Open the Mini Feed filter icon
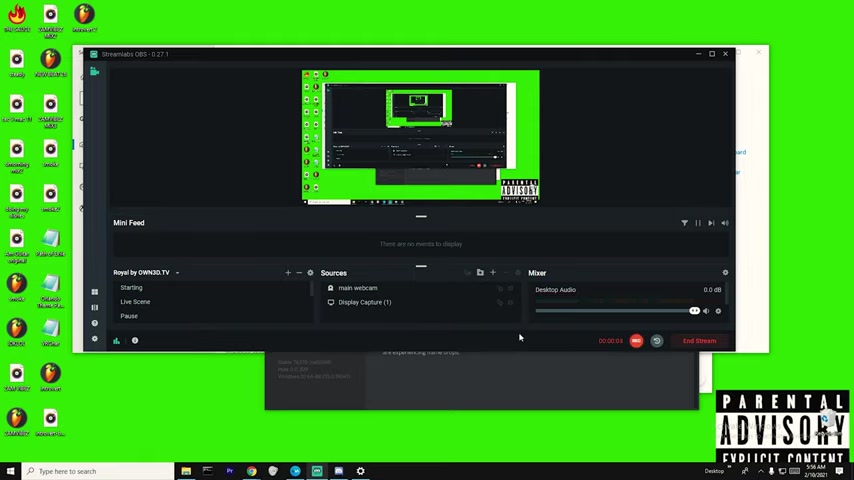 tap(685, 223)
